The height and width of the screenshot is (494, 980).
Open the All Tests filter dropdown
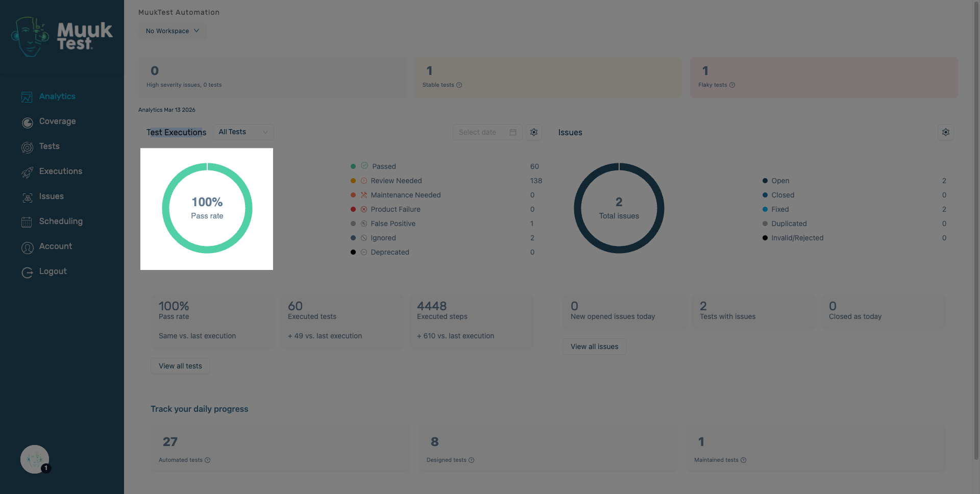pyautogui.click(x=243, y=132)
